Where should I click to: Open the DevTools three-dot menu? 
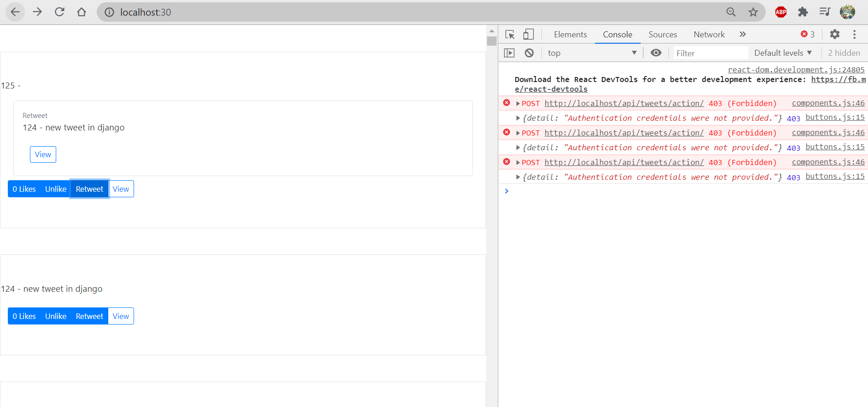[x=854, y=34]
